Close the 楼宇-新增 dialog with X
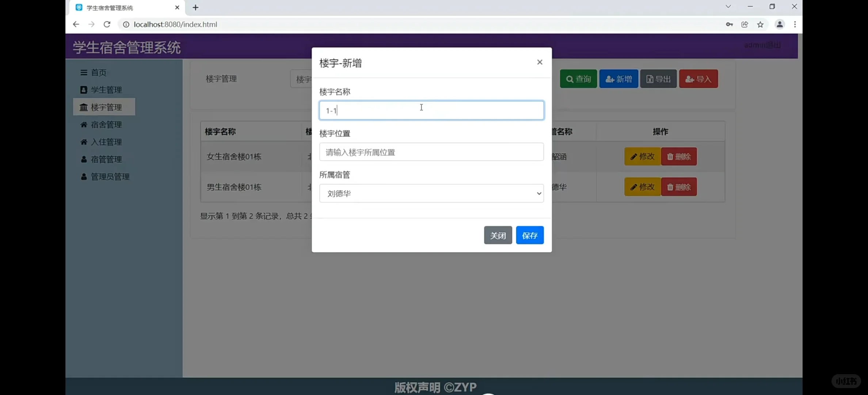Viewport: 868px width, 395px height. tap(540, 62)
